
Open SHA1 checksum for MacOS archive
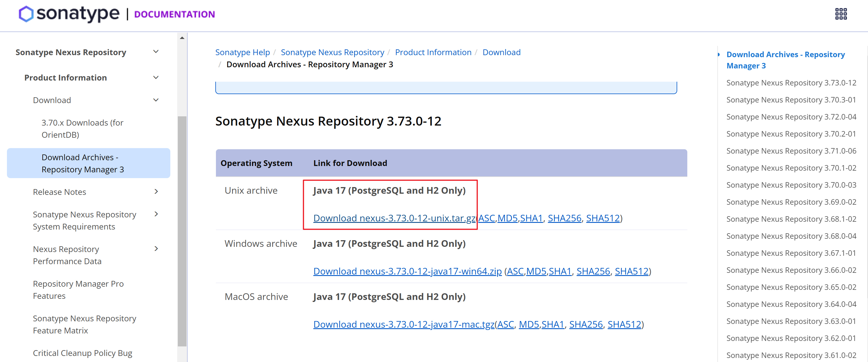(553, 324)
